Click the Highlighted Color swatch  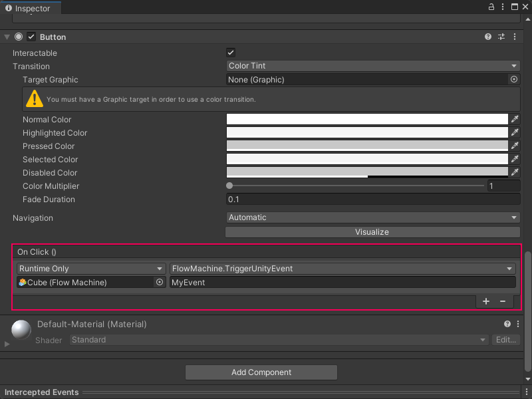(x=367, y=133)
